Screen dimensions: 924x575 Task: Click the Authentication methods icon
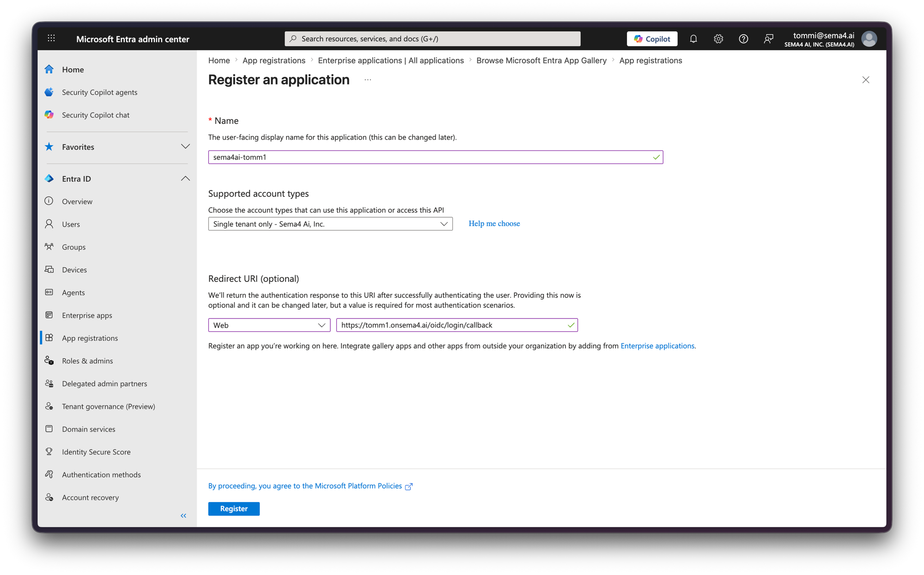(x=49, y=474)
